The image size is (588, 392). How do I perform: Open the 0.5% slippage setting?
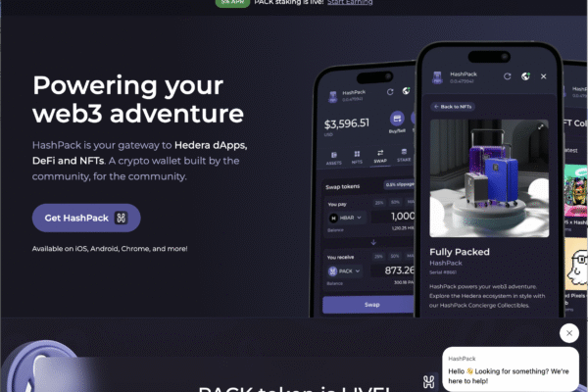tap(400, 184)
